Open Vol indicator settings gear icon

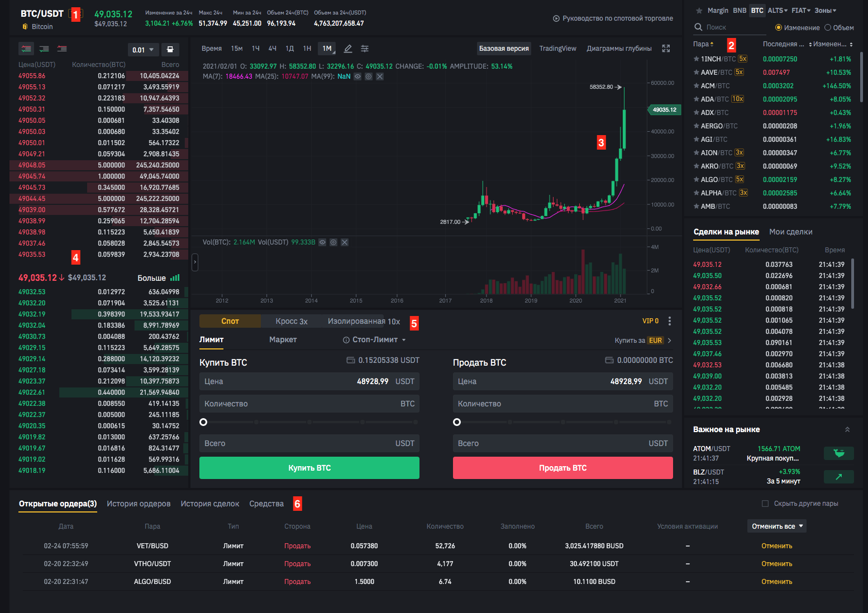point(333,242)
